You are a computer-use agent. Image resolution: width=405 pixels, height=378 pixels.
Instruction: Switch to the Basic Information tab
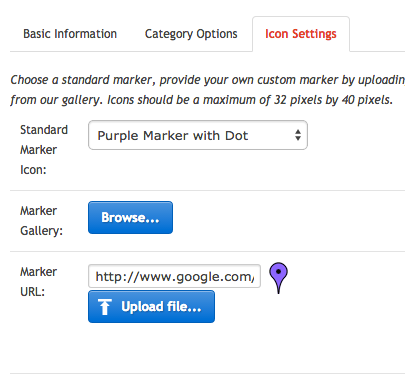pyautogui.click(x=70, y=34)
